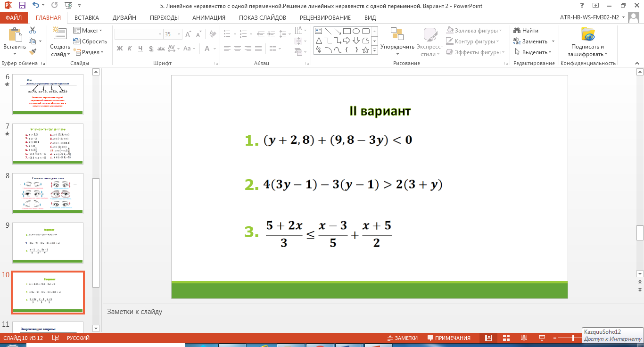Increase list indent level
The height and width of the screenshot is (347, 644).
pos(271,34)
